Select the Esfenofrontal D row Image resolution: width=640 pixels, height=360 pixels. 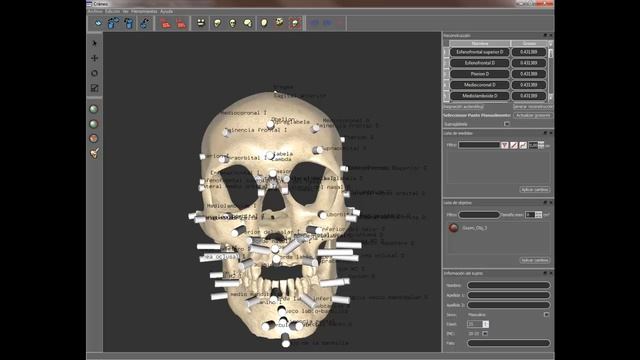pos(480,63)
